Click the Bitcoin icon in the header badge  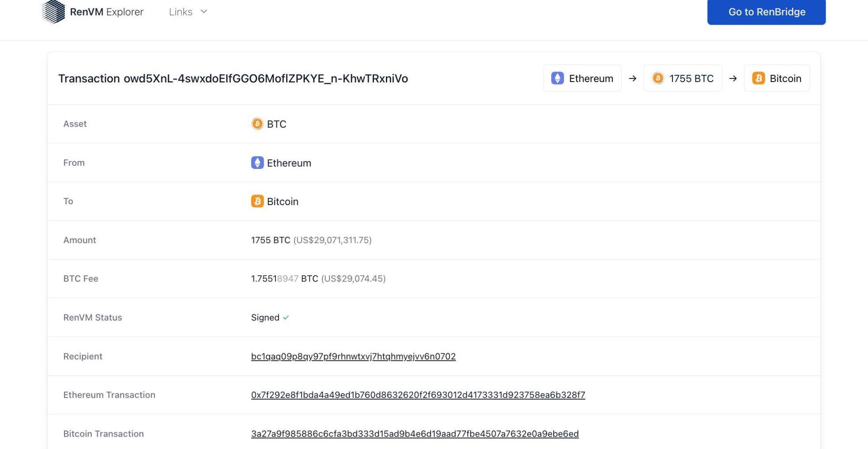(x=759, y=78)
